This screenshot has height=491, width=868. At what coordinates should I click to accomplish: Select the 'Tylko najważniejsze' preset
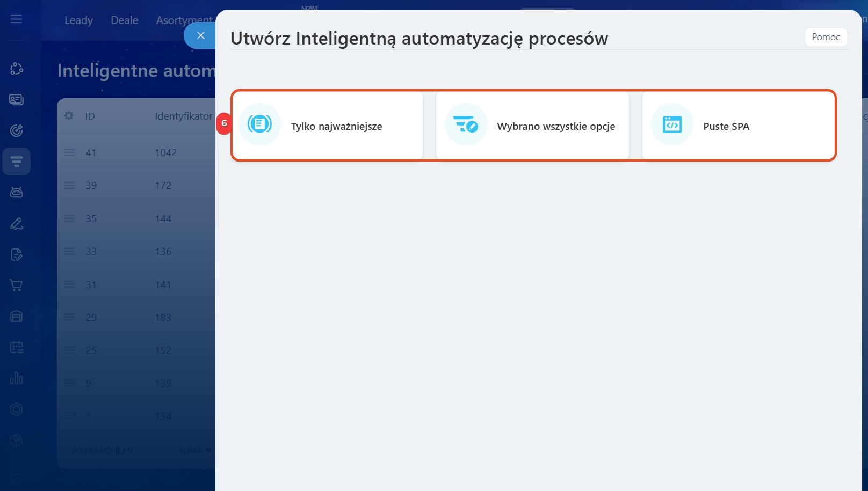click(327, 126)
